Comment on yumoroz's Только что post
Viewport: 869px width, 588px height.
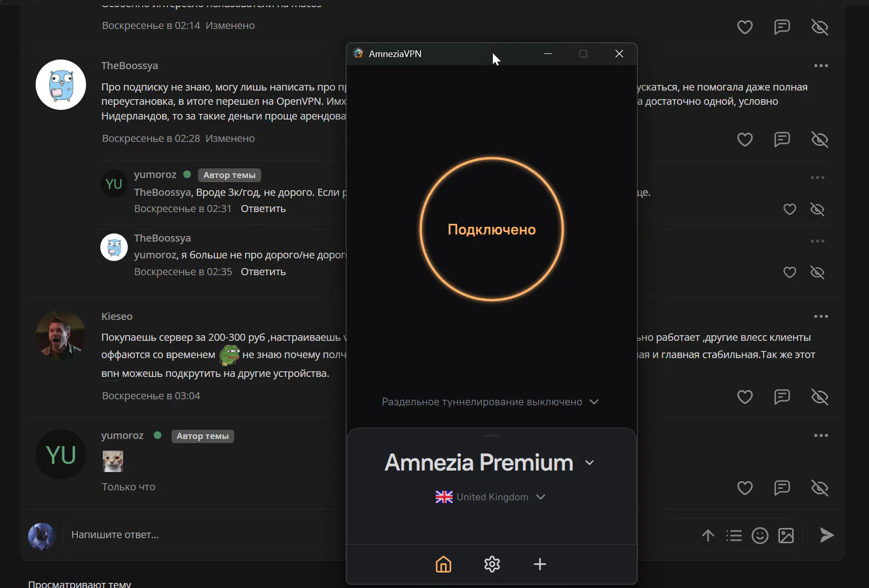(x=782, y=488)
